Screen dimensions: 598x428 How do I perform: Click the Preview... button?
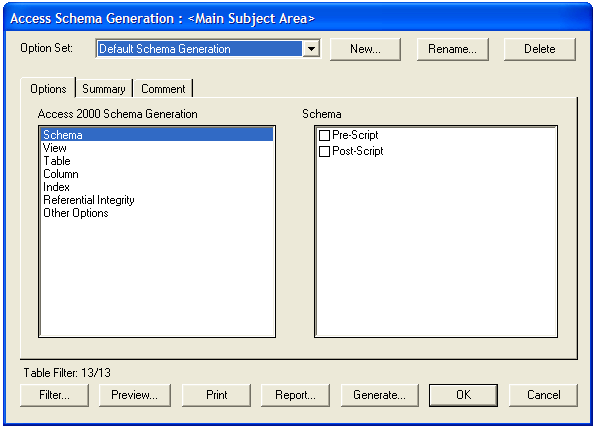coord(135,395)
